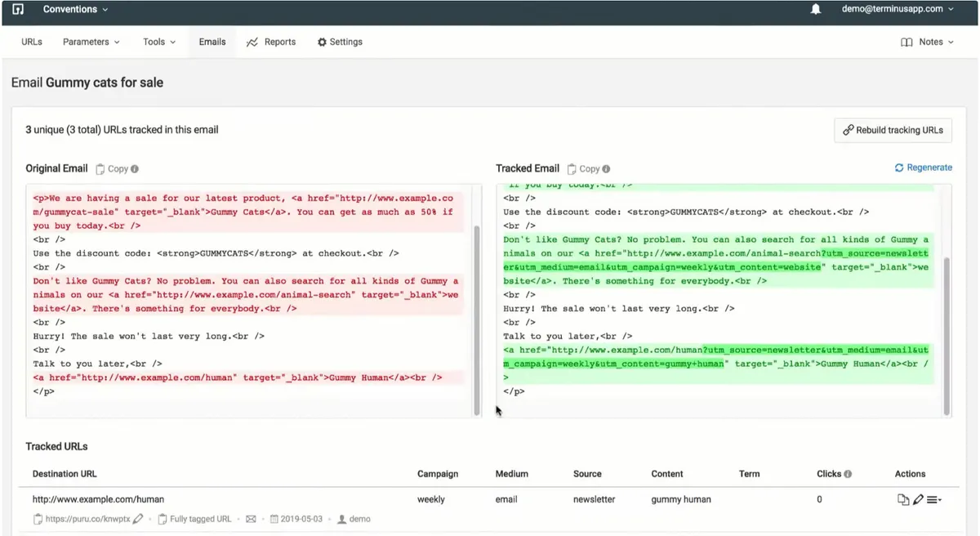980x536 pixels.
Task: Click the calendar icon next to 2019-05-03
Action: click(x=274, y=518)
